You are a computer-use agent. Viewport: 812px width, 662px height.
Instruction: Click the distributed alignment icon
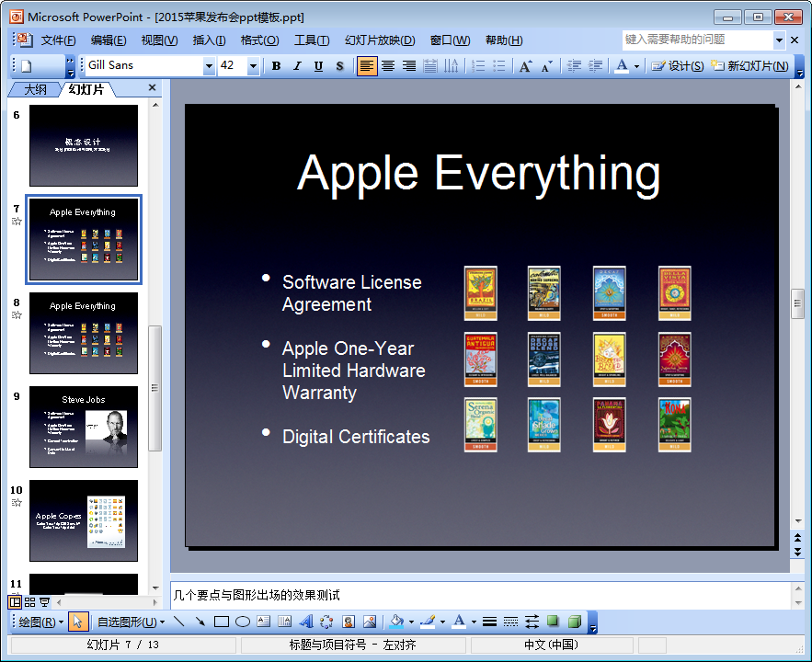[x=429, y=65]
